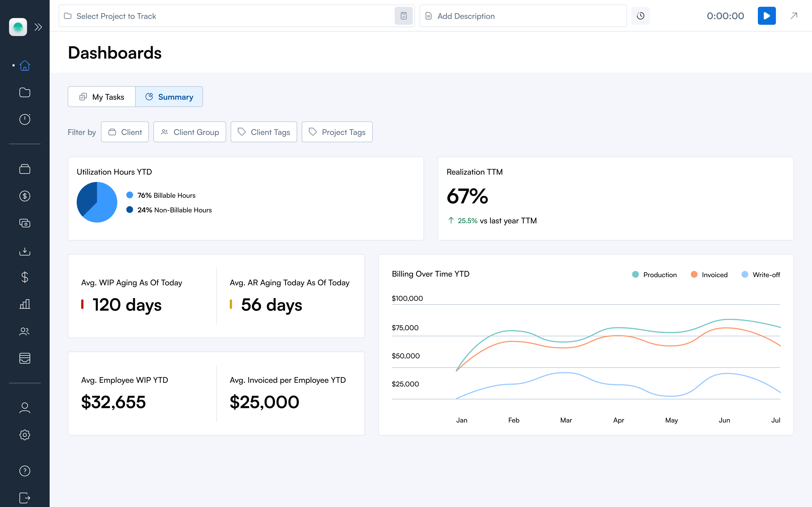Viewport: 812px width, 507px height.
Task: Click the Add Description input field
Action: click(523, 16)
